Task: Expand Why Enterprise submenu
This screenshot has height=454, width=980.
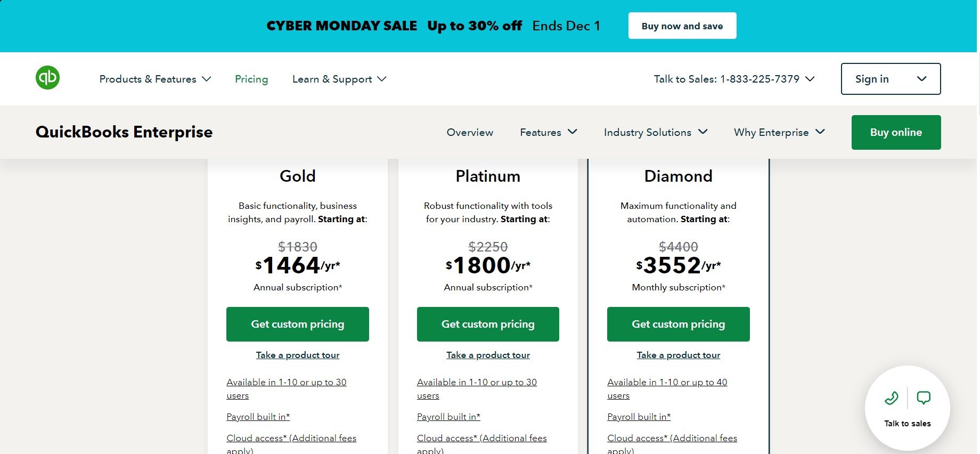Action: tap(779, 132)
